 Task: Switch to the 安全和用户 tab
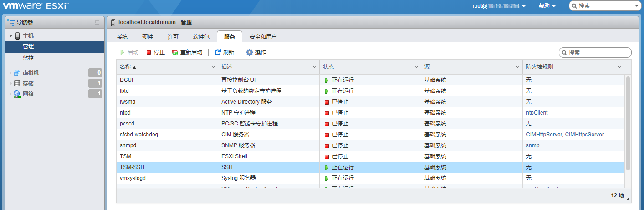263,37
